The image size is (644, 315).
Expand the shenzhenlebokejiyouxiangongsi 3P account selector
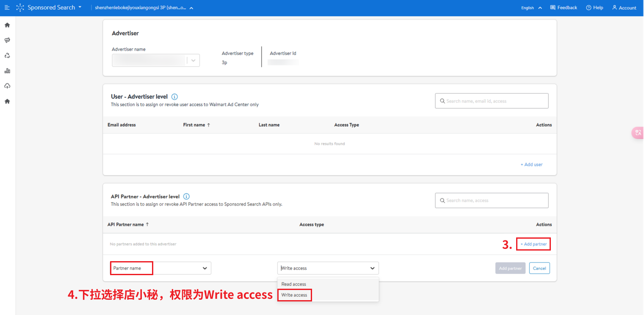144,8
